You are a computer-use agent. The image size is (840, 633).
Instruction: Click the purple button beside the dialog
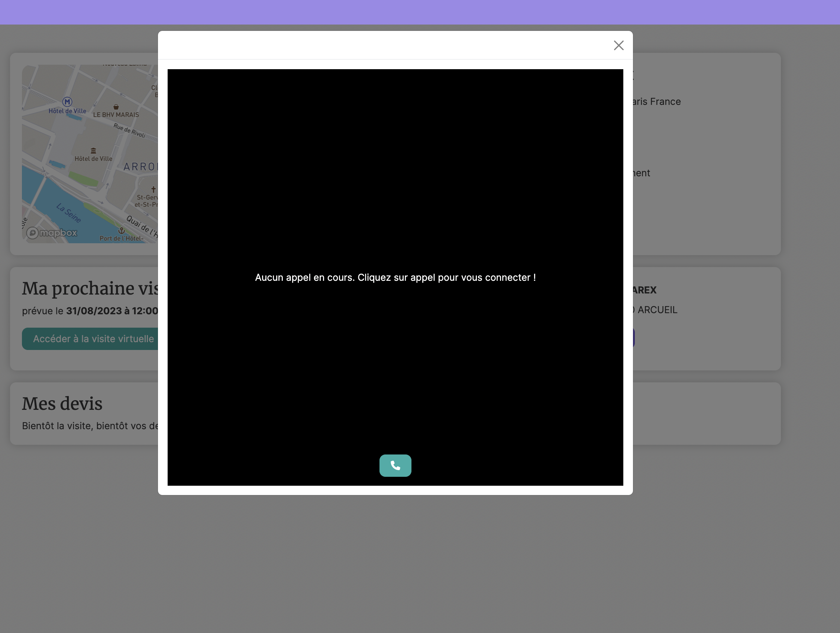[633, 338]
